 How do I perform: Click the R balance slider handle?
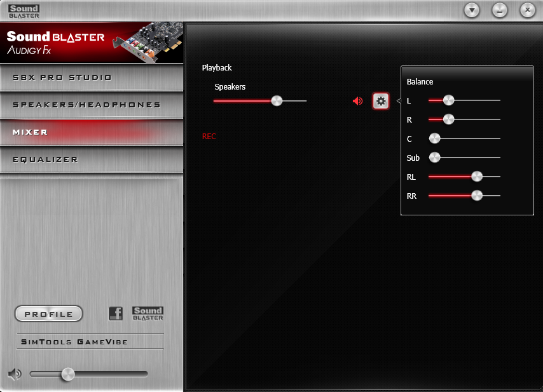[x=448, y=119]
